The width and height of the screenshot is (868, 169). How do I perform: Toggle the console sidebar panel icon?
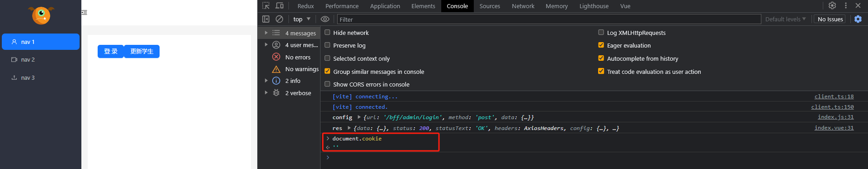click(266, 19)
